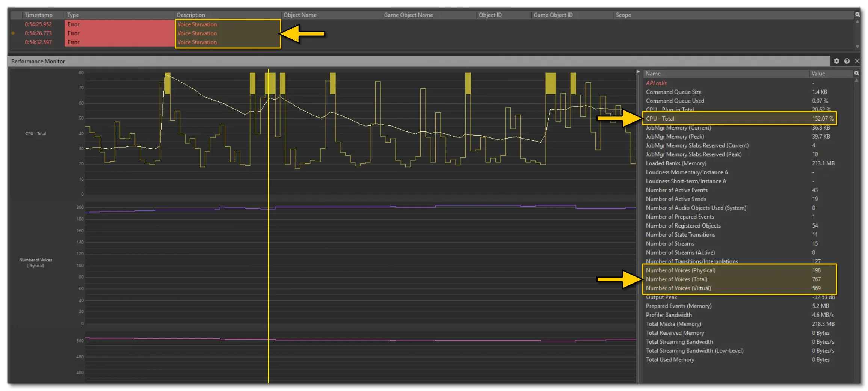Click CPU - Total graph label
The width and height of the screenshot is (868, 391).
click(x=36, y=134)
